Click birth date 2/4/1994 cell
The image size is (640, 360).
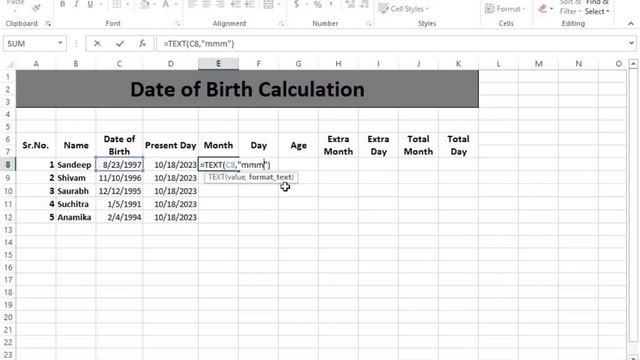point(119,217)
